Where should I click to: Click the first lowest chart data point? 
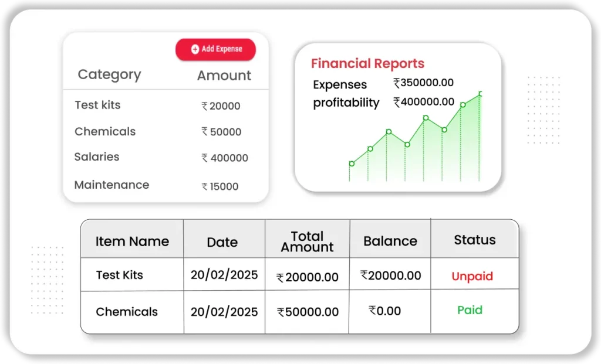(352, 164)
